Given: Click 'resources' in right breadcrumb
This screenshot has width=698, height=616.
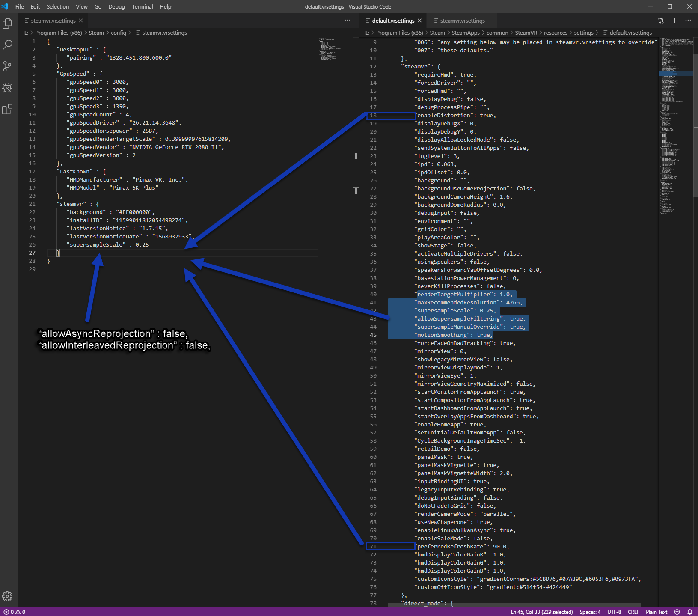Looking at the screenshot, I should (555, 33).
